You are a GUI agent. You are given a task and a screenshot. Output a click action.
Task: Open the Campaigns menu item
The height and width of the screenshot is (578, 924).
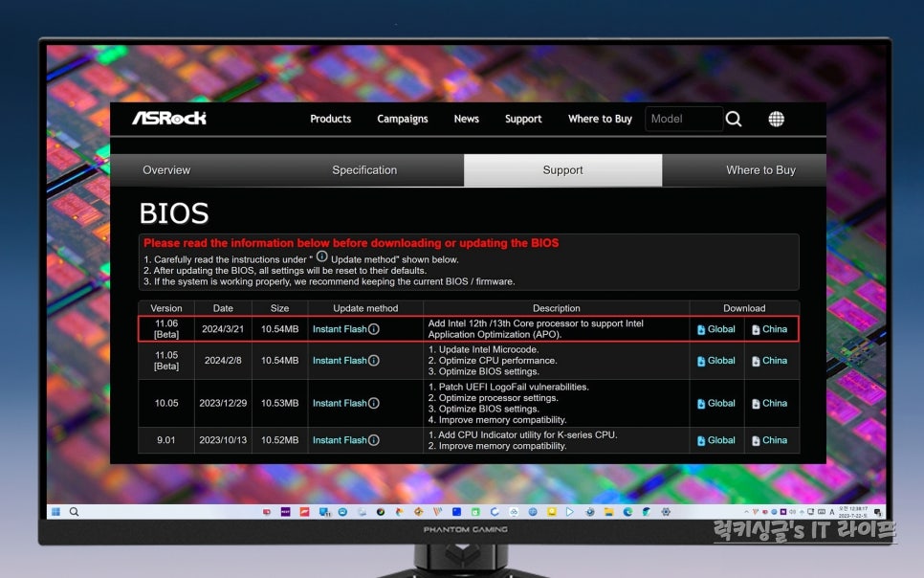[x=402, y=119]
